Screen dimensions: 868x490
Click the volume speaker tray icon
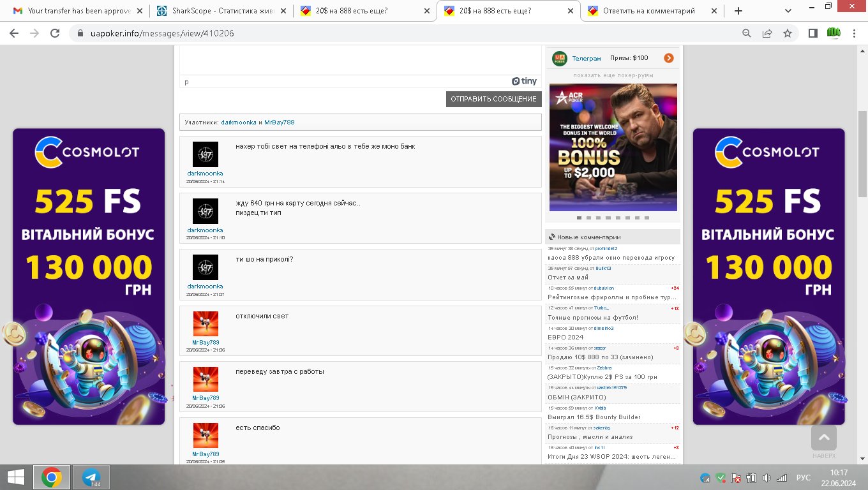click(x=767, y=477)
